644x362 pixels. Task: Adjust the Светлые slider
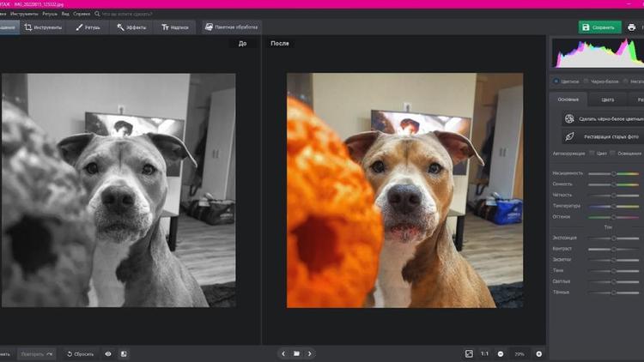[614, 282]
